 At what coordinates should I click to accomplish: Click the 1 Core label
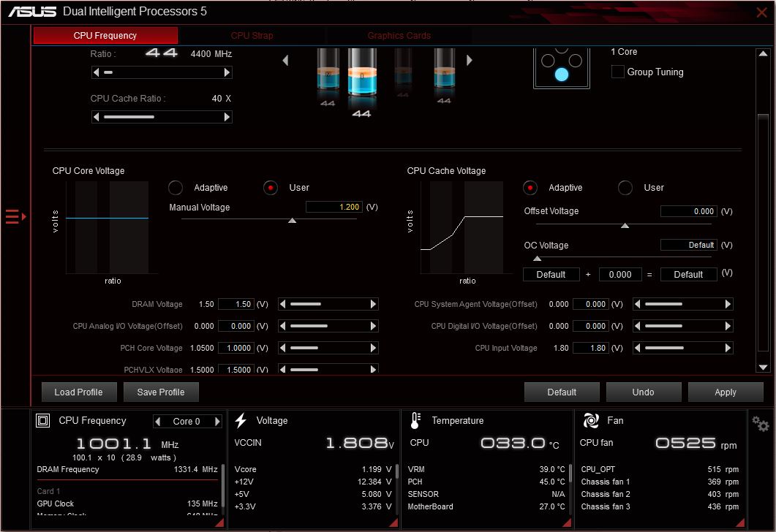tap(624, 52)
